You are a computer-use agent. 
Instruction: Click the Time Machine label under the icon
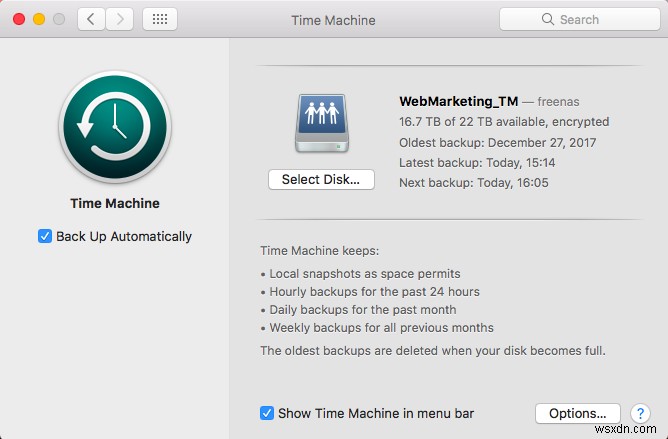(115, 203)
